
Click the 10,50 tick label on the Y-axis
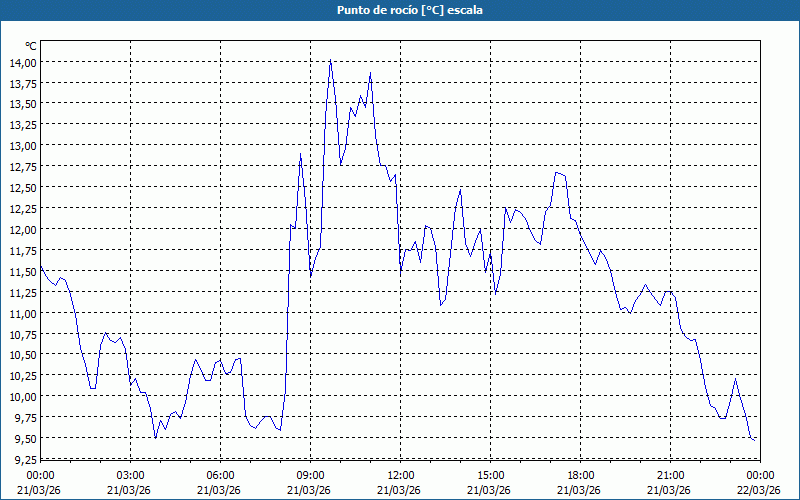point(23,354)
